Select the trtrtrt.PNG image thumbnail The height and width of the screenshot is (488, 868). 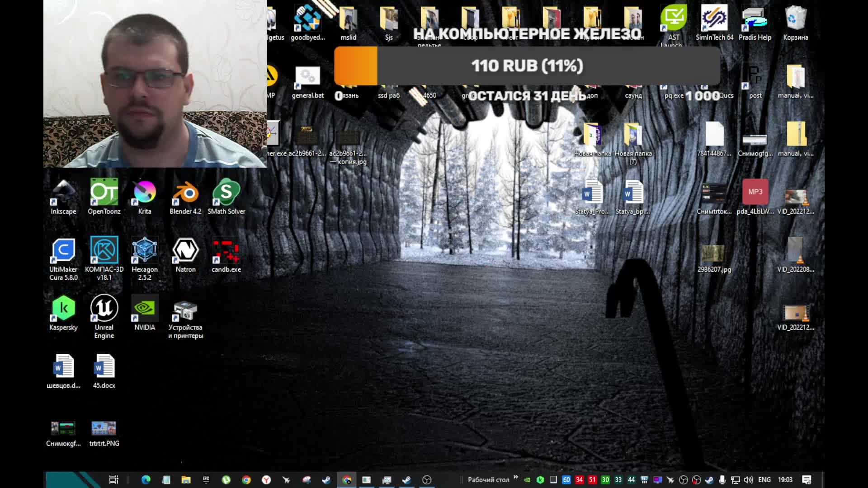104,428
